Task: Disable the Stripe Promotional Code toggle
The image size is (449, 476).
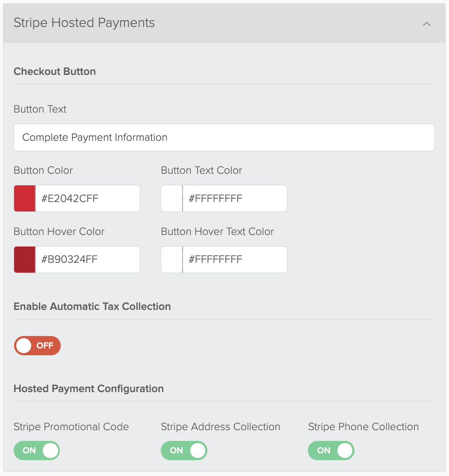Action: [37, 450]
